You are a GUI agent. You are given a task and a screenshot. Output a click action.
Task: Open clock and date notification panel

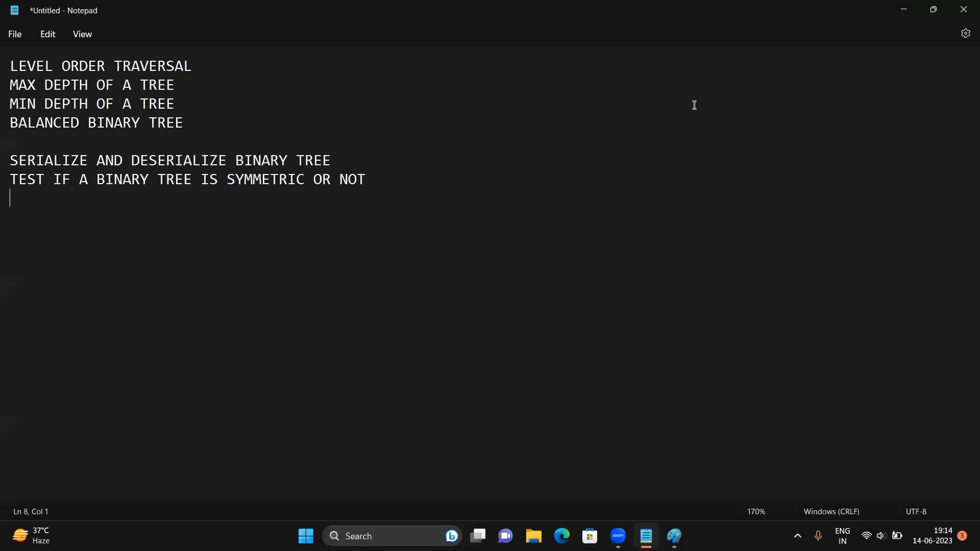[x=932, y=536]
